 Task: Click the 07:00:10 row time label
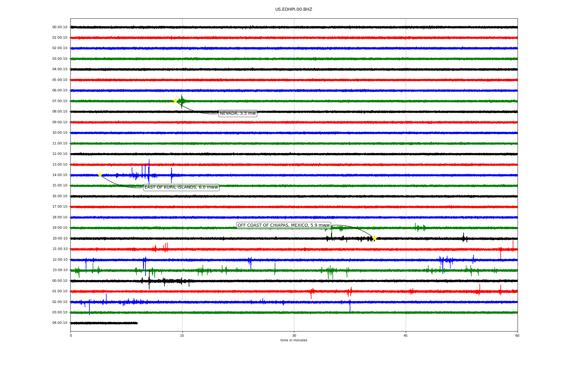[60, 101]
